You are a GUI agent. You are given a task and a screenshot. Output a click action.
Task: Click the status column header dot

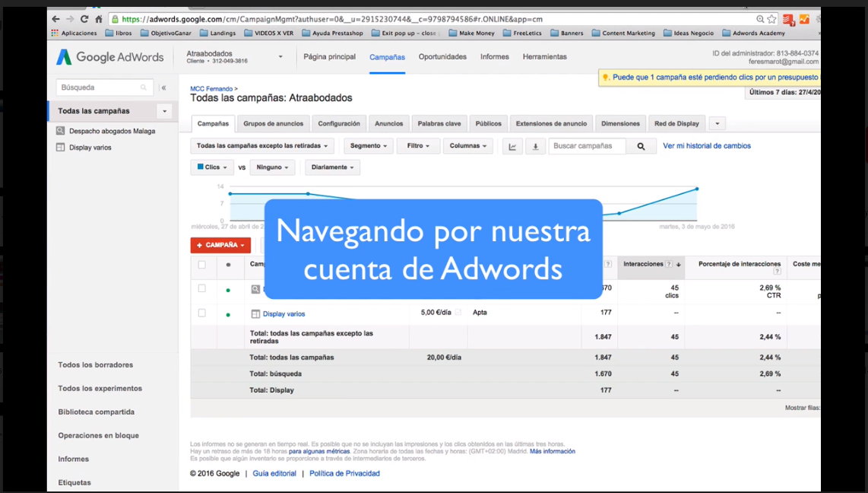click(x=228, y=265)
